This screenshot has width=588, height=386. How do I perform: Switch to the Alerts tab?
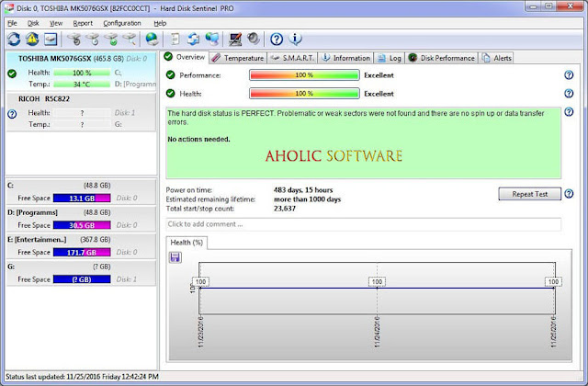pos(496,58)
